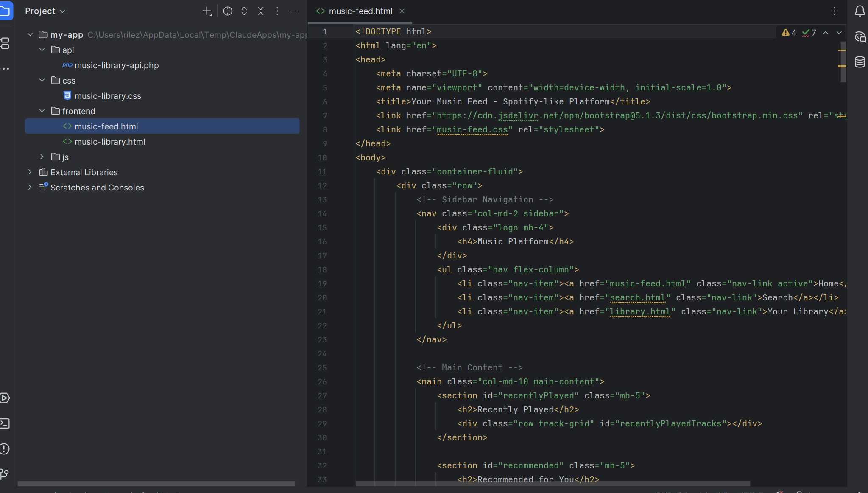Image resolution: width=868 pixels, height=493 pixels.
Task: Open the Terminal tool window icon
Action: click(5, 423)
